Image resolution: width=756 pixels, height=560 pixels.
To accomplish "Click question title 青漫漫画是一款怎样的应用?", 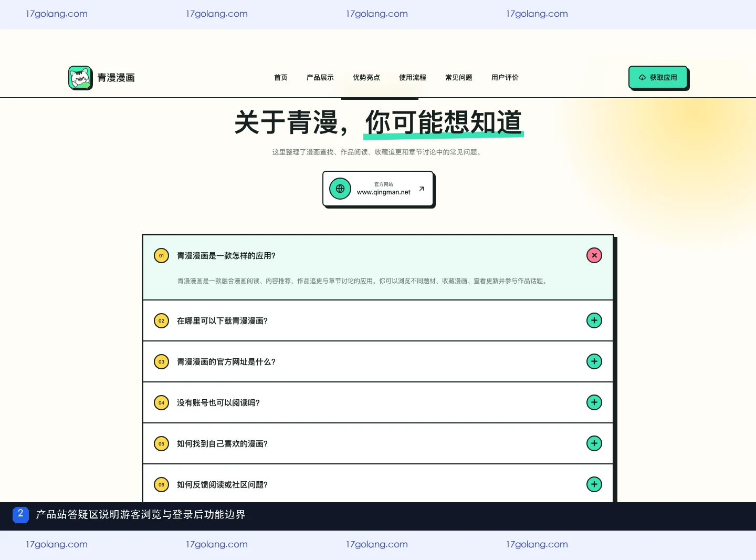I will click(226, 256).
